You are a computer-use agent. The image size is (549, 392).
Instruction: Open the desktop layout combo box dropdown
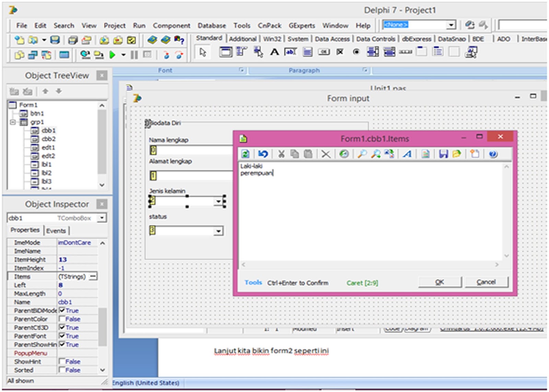click(451, 25)
